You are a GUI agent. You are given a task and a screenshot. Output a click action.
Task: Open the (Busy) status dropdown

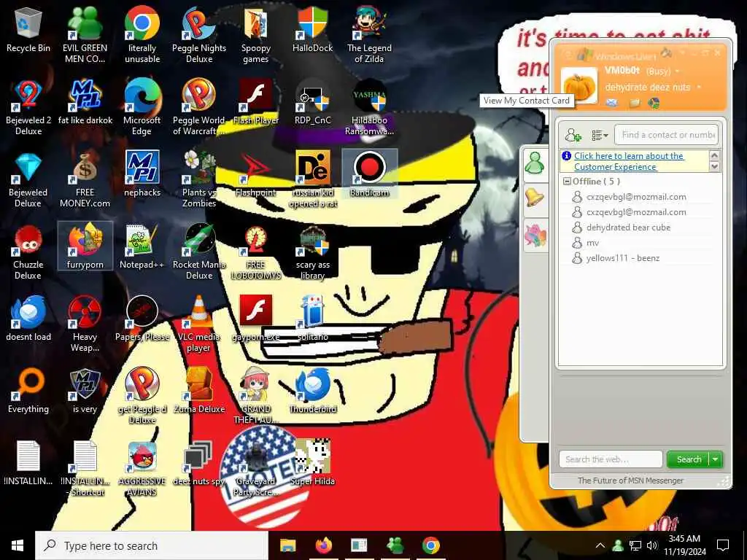coord(662,71)
